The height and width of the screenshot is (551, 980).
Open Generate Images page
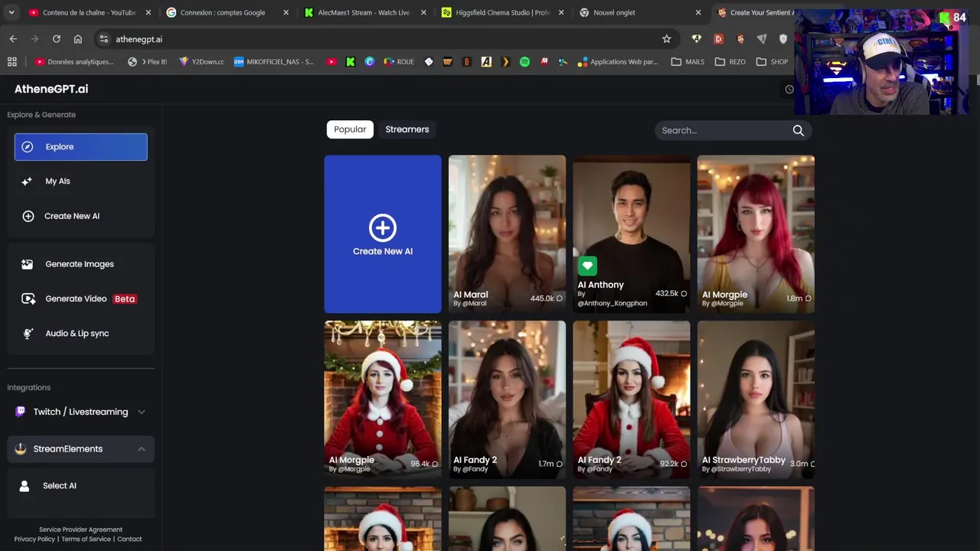pos(80,264)
